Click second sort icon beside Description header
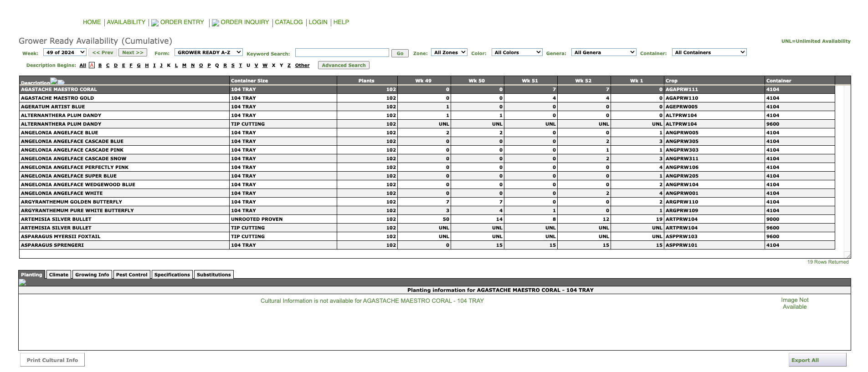Image resolution: width=868 pixels, height=372 pixels. [x=61, y=82]
